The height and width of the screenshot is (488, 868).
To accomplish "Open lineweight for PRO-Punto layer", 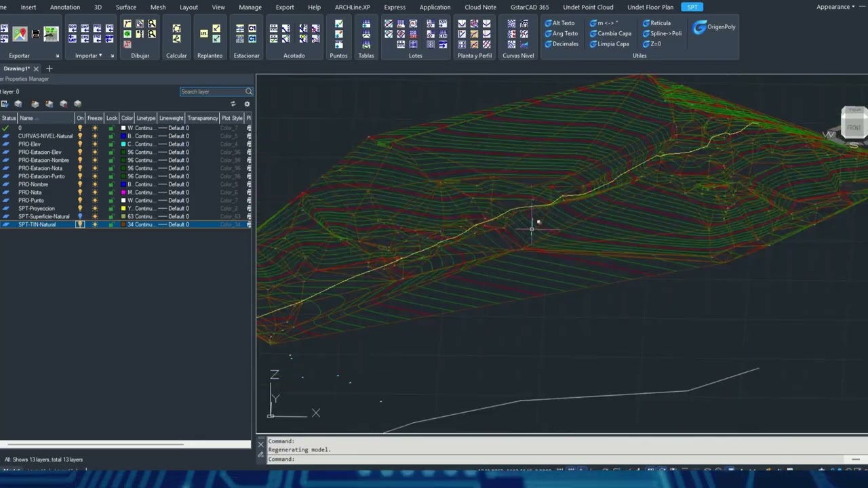I will [173, 201].
